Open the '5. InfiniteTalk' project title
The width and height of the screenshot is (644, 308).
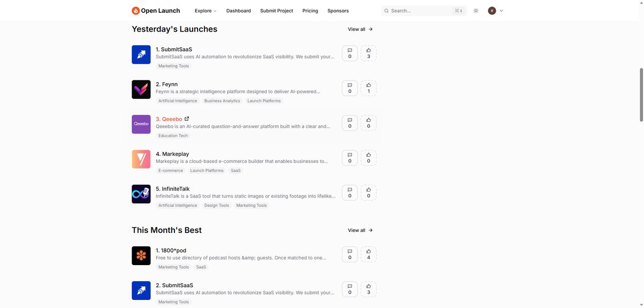point(172,189)
